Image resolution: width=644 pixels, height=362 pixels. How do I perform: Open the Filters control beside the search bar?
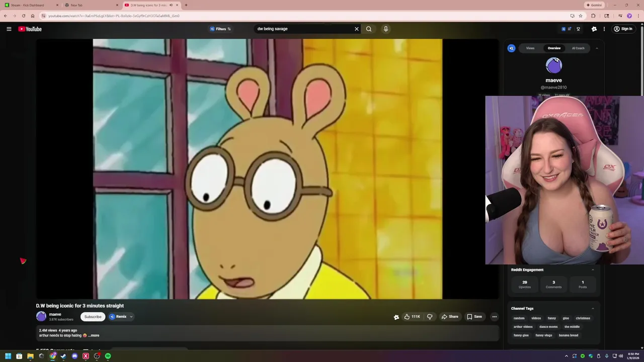(x=220, y=29)
